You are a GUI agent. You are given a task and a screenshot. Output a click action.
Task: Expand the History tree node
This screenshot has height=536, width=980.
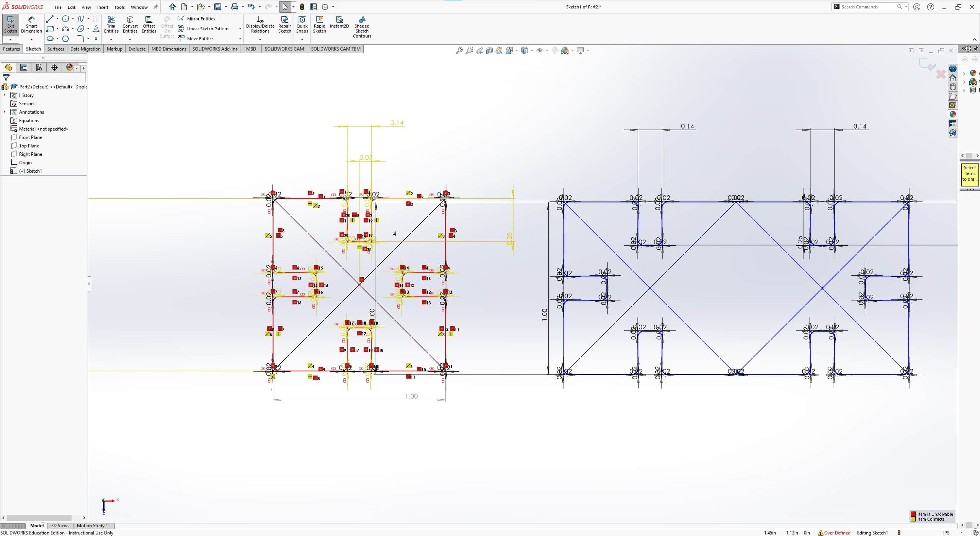5,95
